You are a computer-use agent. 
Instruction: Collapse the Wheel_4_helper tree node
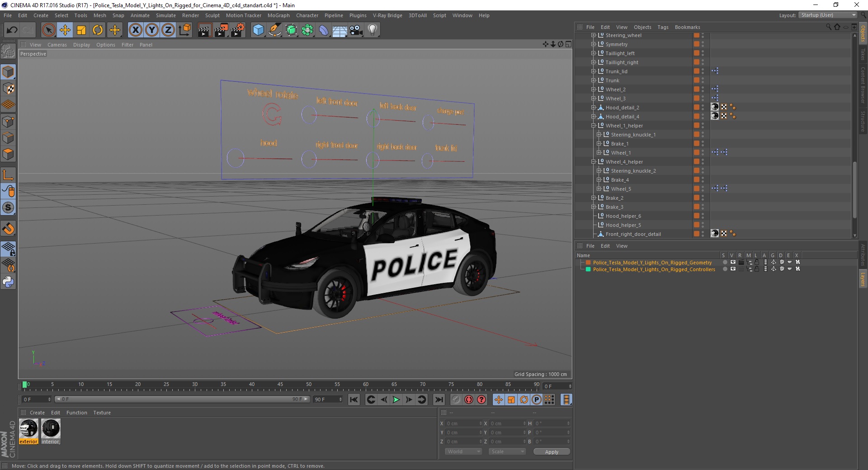pyautogui.click(x=593, y=162)
